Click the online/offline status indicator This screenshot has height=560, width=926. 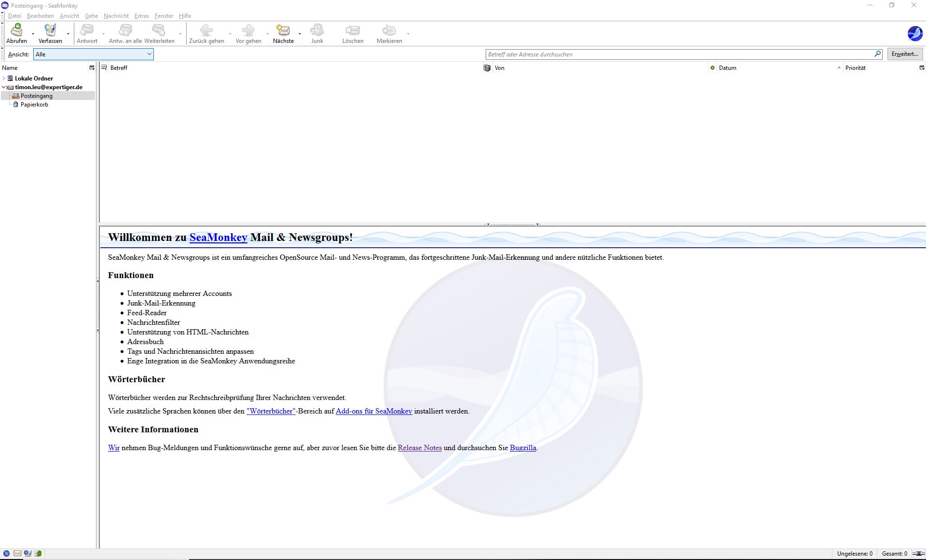(918, 554)
